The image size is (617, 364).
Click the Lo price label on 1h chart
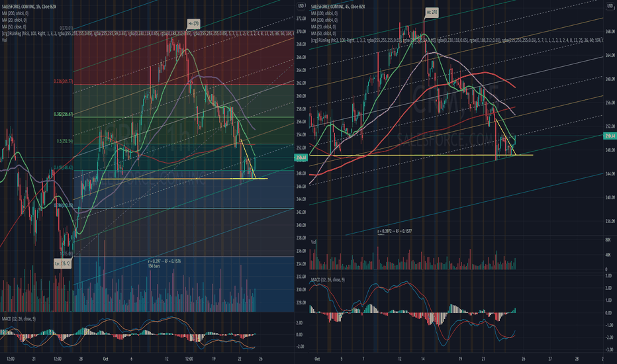point(63,263)
